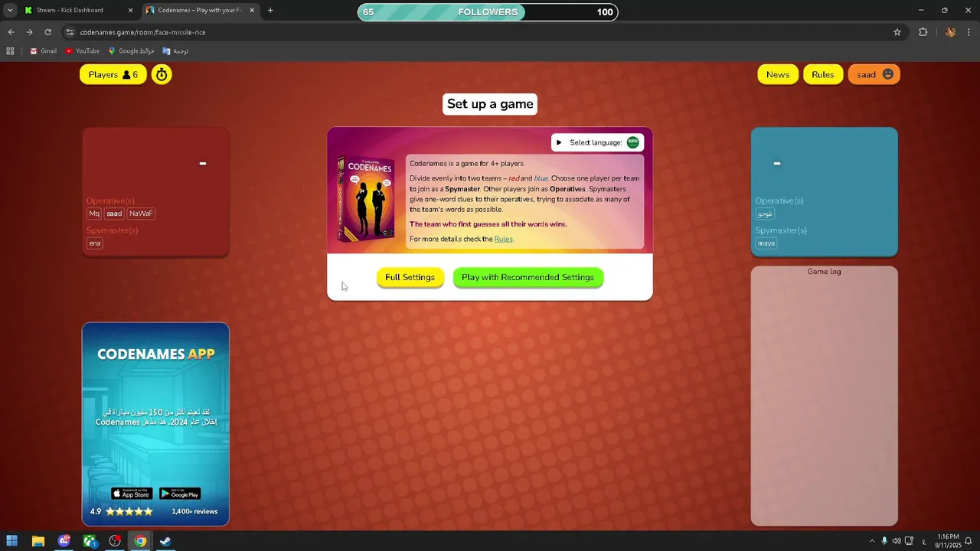The width and height of the screenshot is (980, 551).
Task: Click the microphone tray icon
Action: 884,541
